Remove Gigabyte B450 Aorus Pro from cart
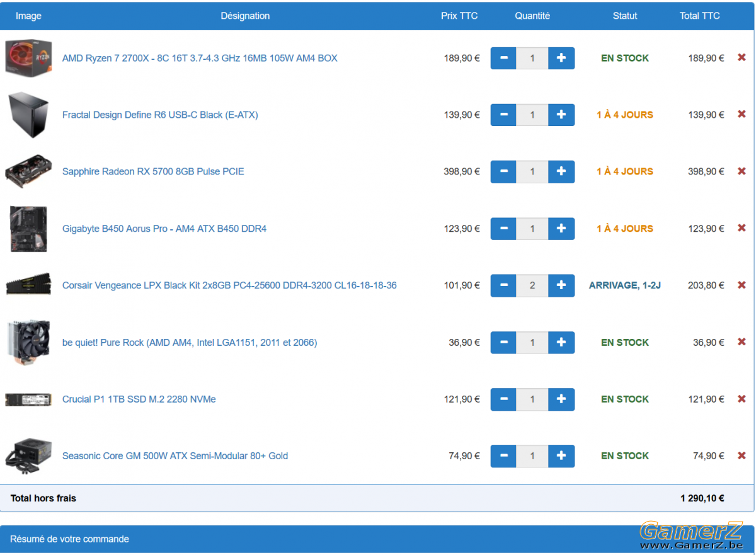 (742, 228)
